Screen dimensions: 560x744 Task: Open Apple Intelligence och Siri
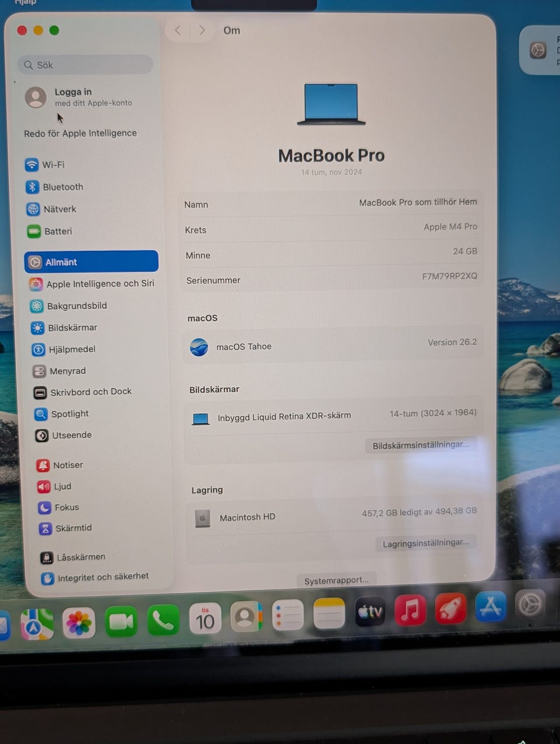(92, 284)
